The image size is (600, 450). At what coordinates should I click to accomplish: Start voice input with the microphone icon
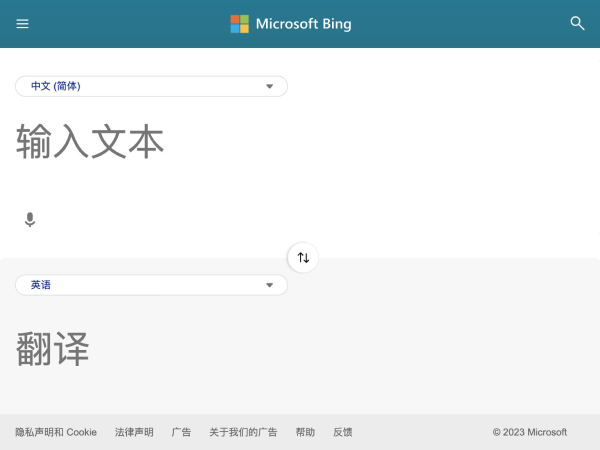click(x=30, y=220)
